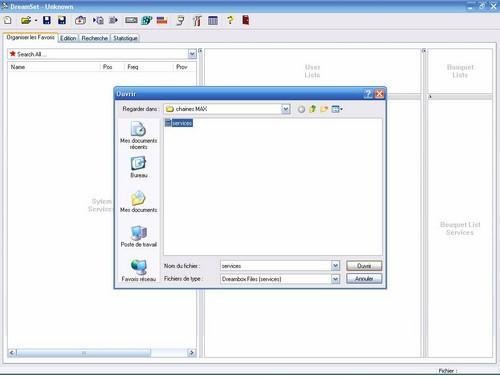
Task: Click the transfer arrow with documents icon
Action: coord(98,21)
